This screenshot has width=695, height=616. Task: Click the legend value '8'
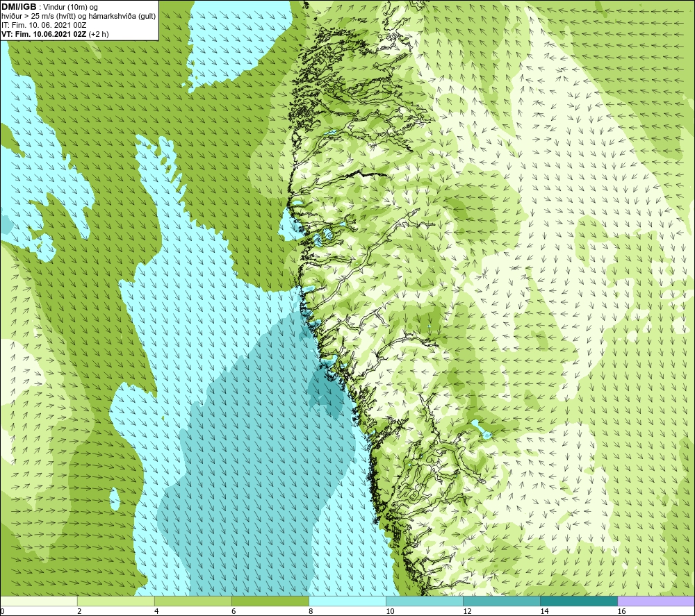click(x=311, y=611)
